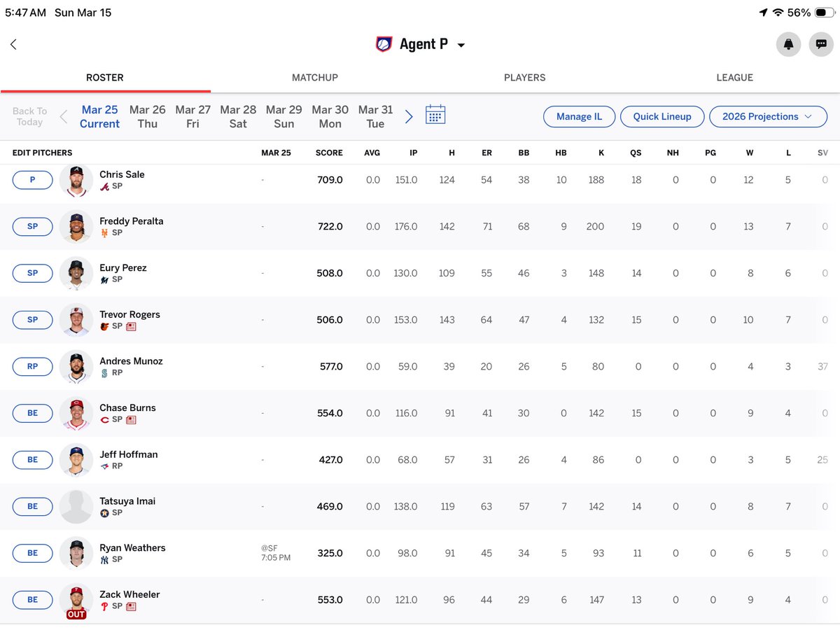
Task: Tap Back To Today link
Action: (29, 116)
